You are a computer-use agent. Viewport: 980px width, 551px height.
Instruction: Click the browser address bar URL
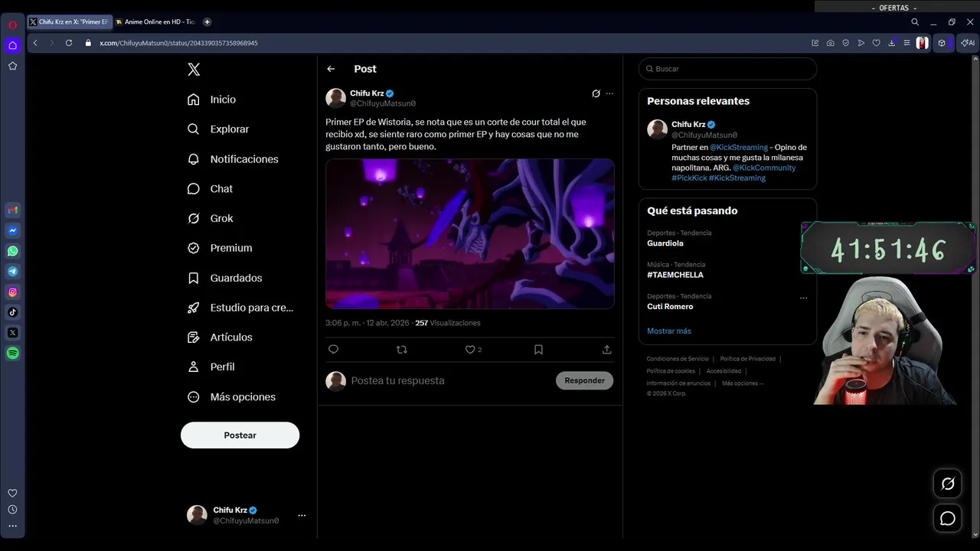tap(178, 43)
